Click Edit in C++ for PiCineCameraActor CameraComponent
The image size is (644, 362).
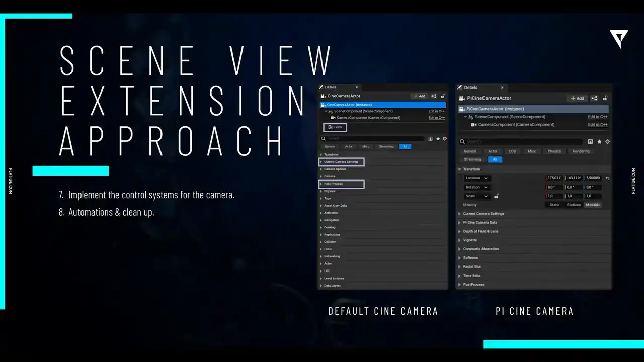(597, 125)
